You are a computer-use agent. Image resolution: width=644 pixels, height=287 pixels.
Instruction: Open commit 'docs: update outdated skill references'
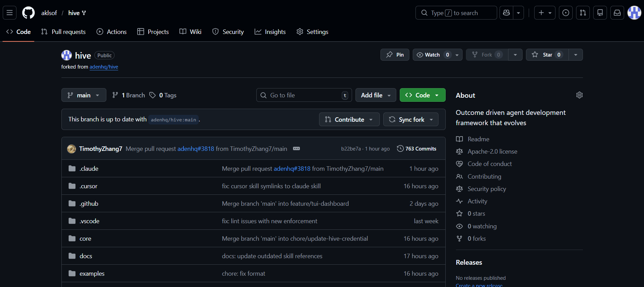tap(272, 256)
